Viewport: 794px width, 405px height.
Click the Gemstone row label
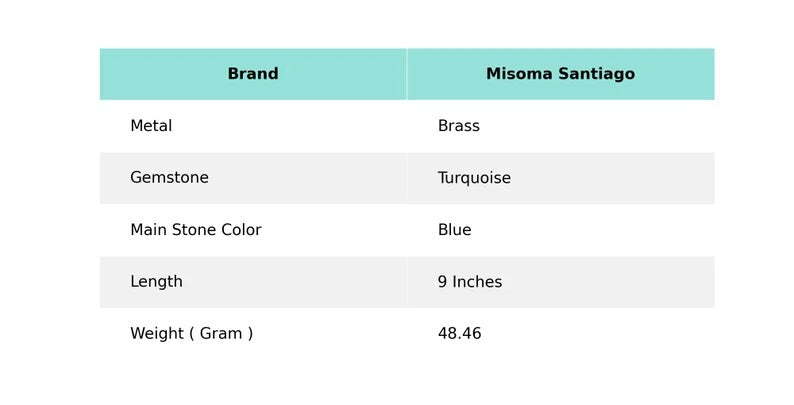click(x=169, y=178)
